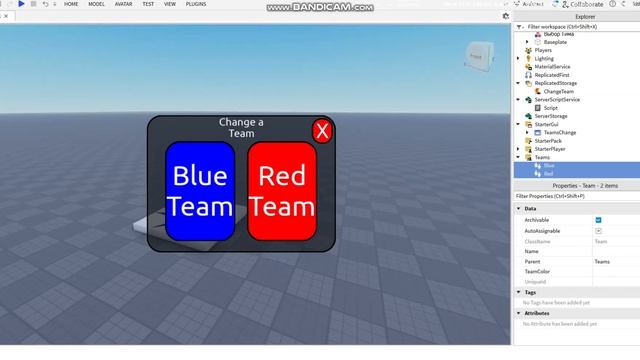
Task: Click the view orientation cube in the viewport
Action: pyautogui.click(x=479, y=56)
